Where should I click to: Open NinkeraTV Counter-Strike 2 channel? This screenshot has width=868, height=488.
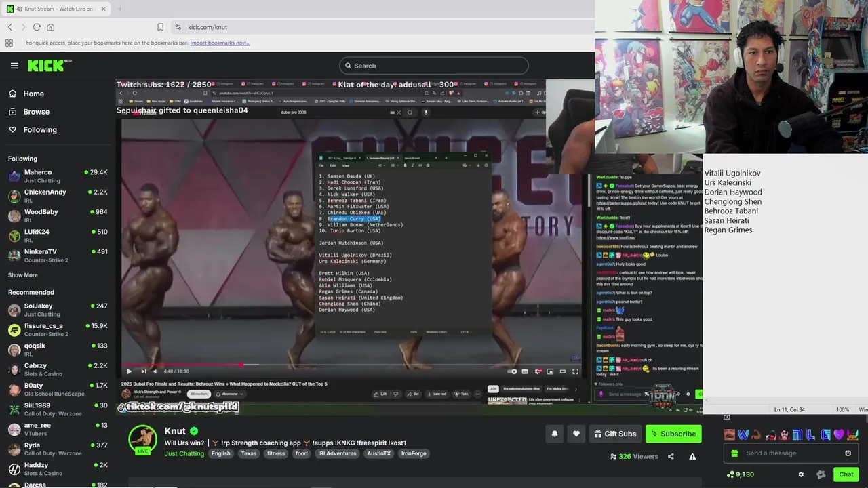(58, 256)
